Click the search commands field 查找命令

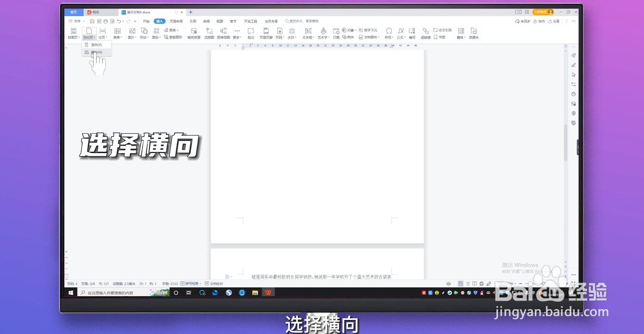coord(302,21)
